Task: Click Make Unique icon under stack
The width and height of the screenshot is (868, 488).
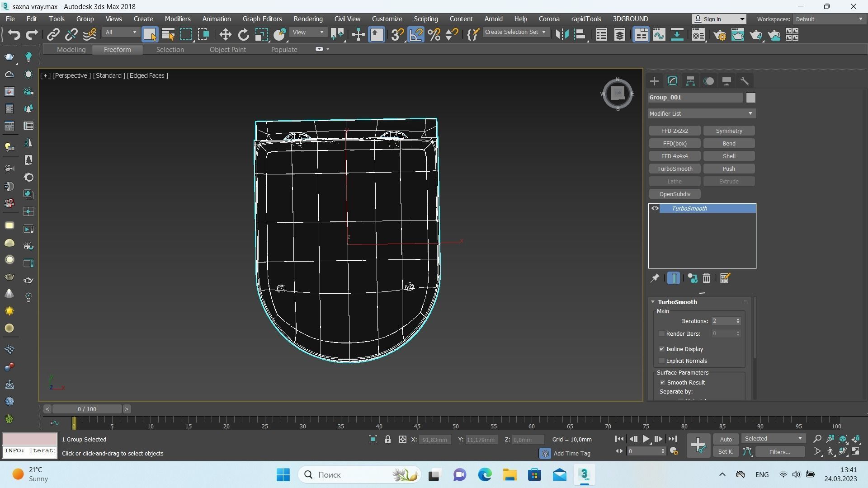Action: pos(692,278)
